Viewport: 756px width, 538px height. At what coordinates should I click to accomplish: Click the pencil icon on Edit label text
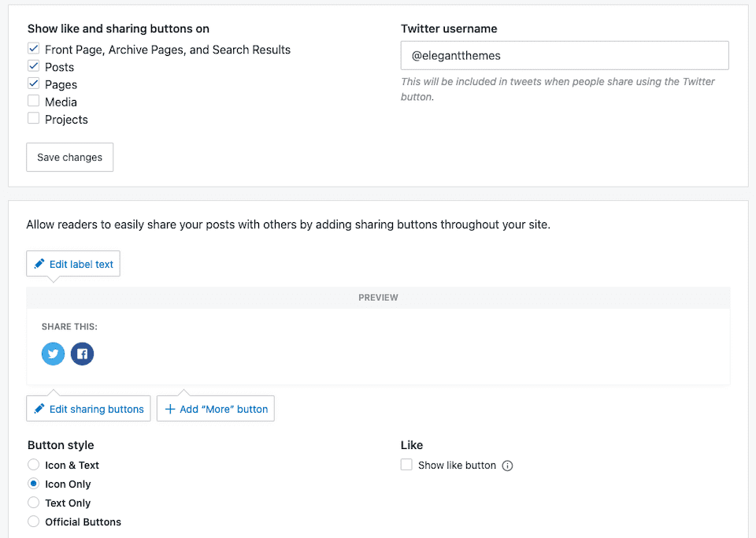(40, 264)
